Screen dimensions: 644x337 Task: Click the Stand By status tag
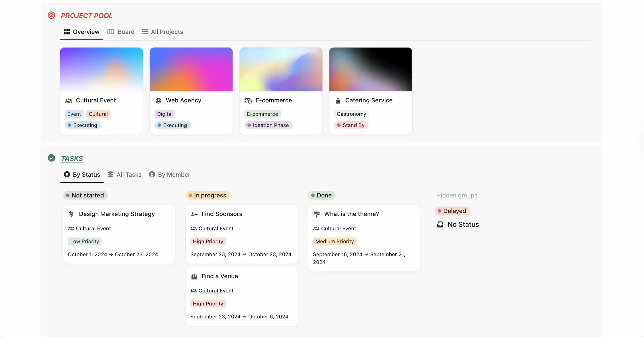(x=351, y=125)
